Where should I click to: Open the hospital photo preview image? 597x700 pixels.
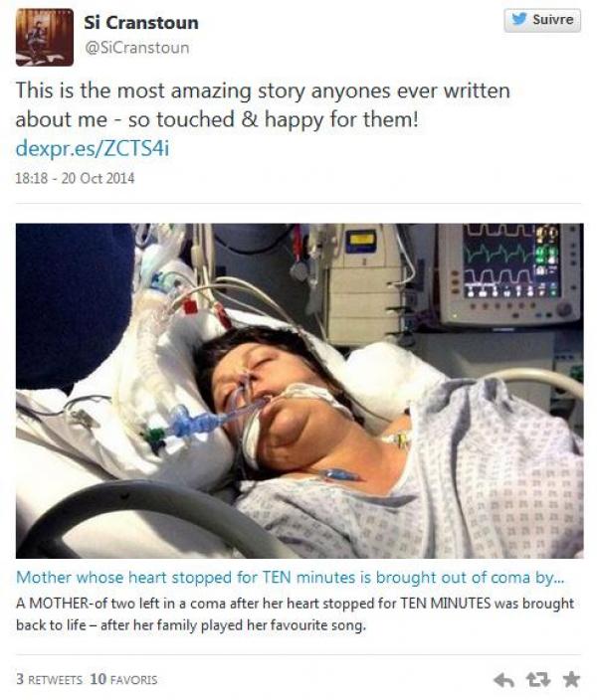pos(299,391)
